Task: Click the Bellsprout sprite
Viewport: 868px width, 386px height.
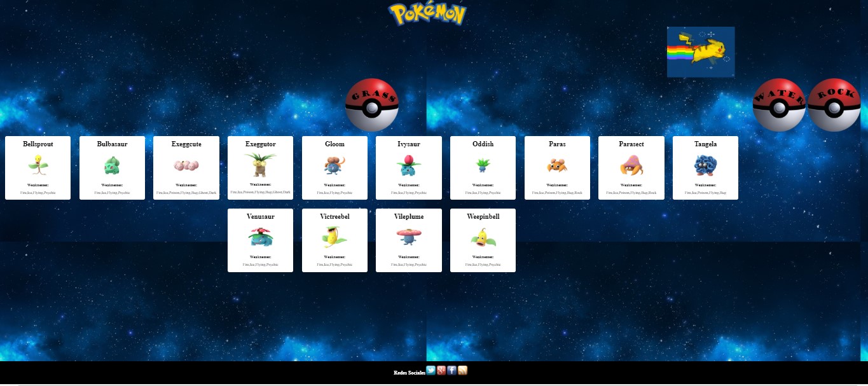Action: click(38, 165)
